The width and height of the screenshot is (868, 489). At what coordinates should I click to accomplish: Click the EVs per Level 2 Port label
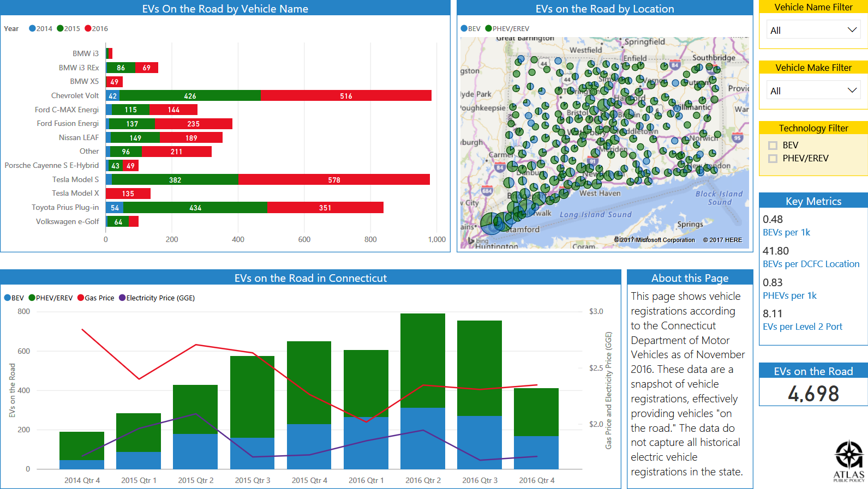[802, 327]
